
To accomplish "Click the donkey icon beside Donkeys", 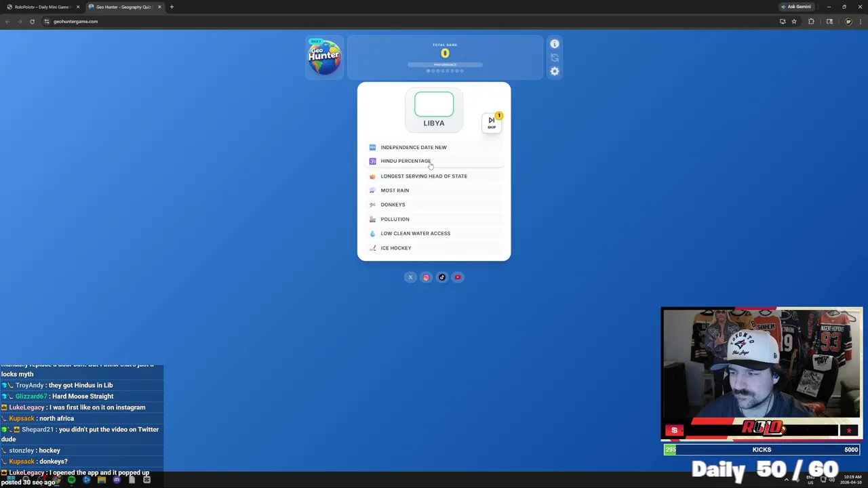I will pyautogui.click(x=372, y=205).
